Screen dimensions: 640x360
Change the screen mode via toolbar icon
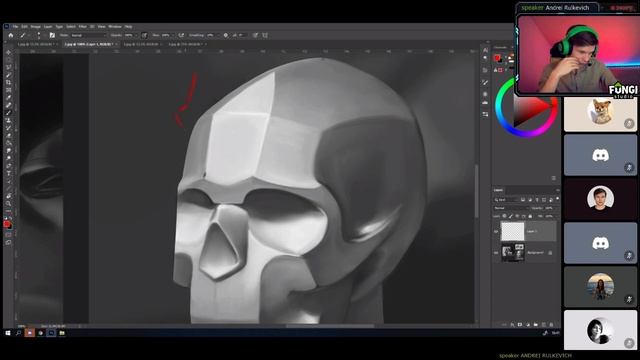coord(8,242)
